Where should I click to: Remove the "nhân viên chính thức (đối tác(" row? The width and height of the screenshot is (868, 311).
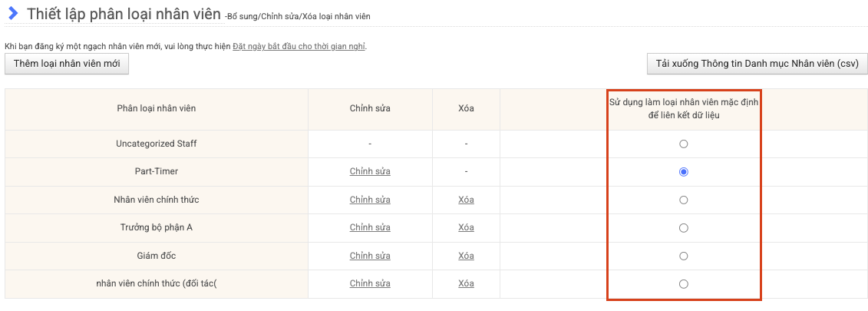click(466, 283)
